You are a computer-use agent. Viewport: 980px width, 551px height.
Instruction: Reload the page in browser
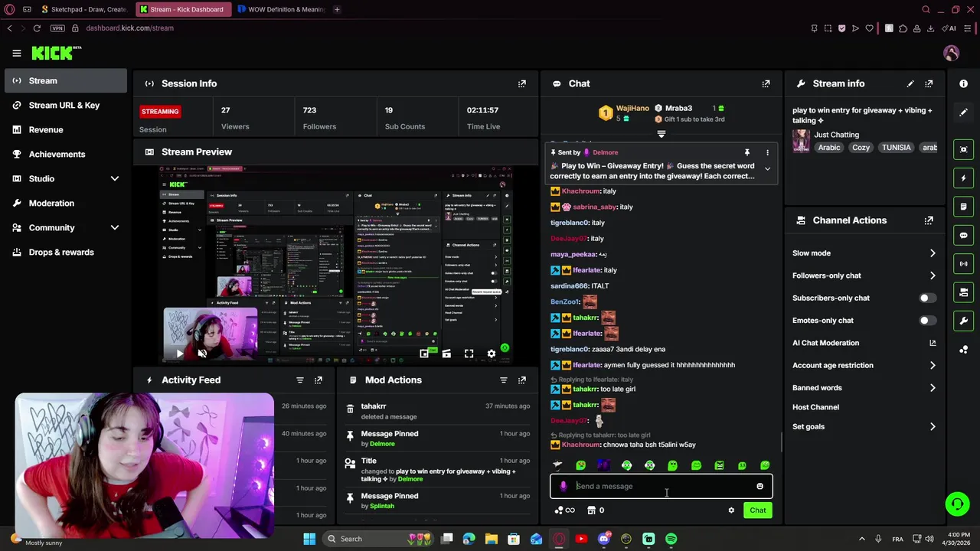tap(37, 28)
